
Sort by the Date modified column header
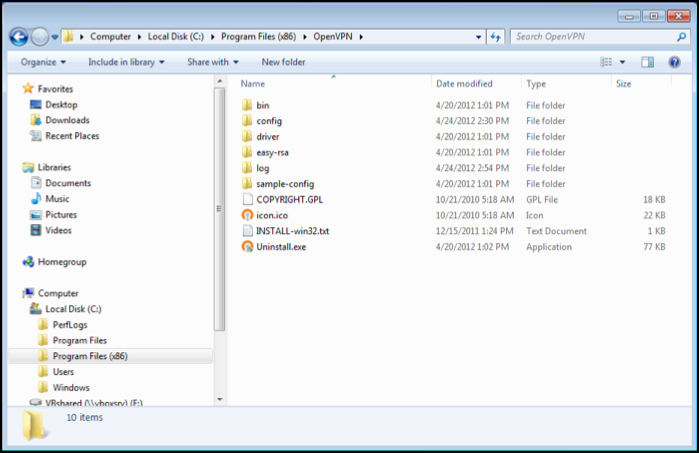point(464,84)
